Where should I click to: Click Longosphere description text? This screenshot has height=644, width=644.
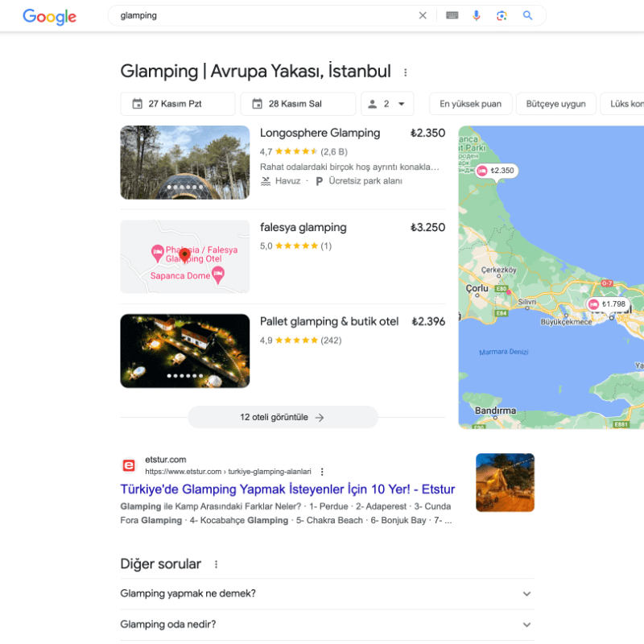pyautogui.click(x=349, y=167)
